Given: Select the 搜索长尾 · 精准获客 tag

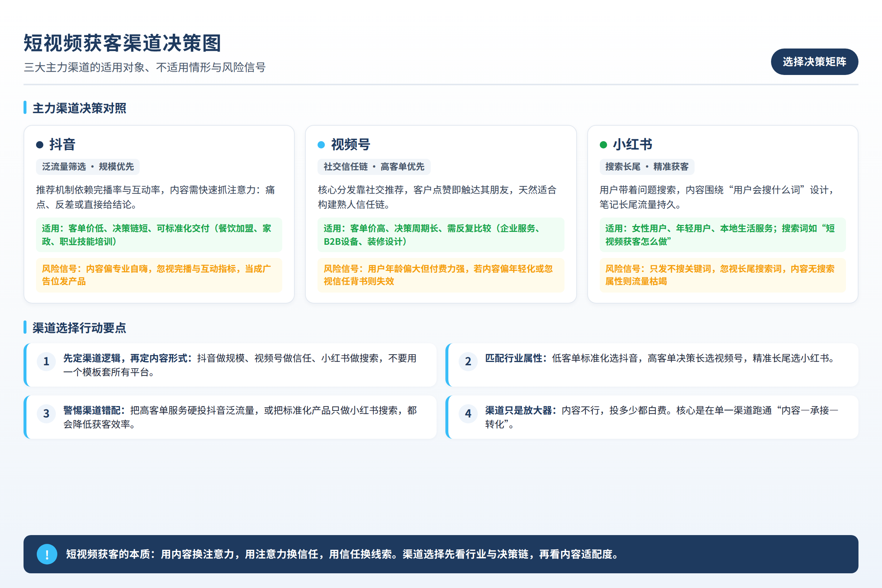Looking at the screenshot, I should point(647,166).
